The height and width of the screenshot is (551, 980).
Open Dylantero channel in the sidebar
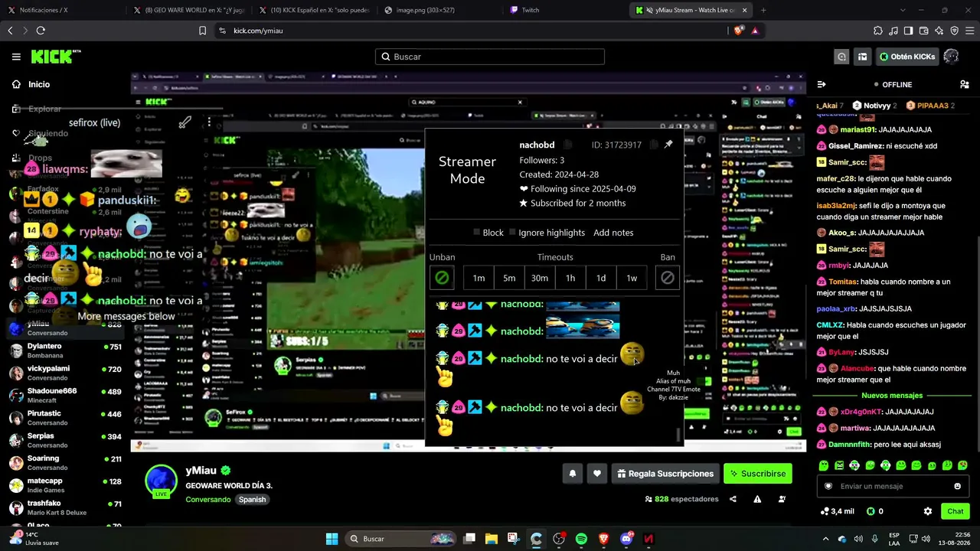[x=66, y=350]
